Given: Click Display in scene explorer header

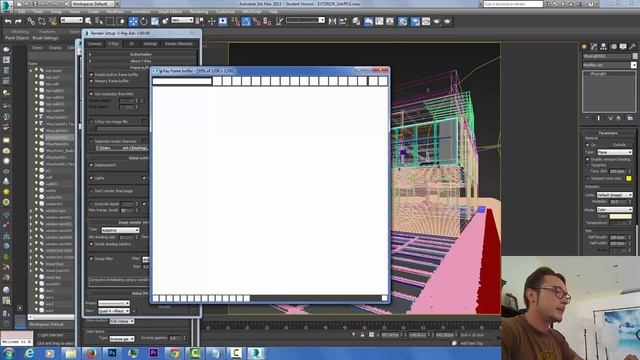Looking at the screenshot, I should (x=55, y=48).
